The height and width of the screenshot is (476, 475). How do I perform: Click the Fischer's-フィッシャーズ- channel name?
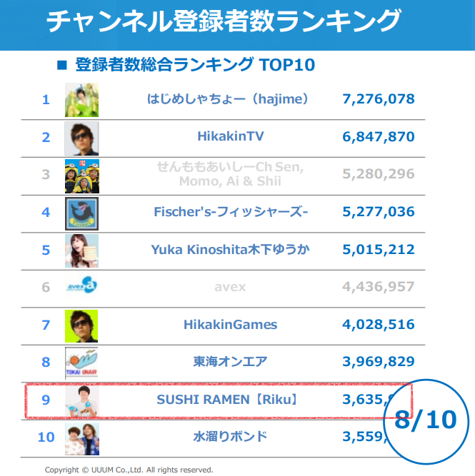click(x=230, y=212)
